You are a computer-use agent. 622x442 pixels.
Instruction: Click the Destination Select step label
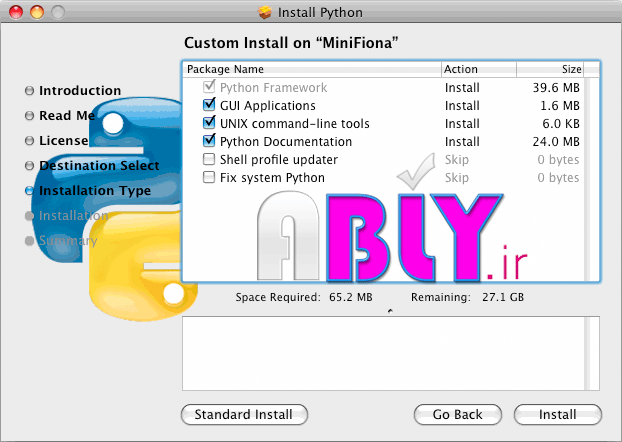pos(99,165)
